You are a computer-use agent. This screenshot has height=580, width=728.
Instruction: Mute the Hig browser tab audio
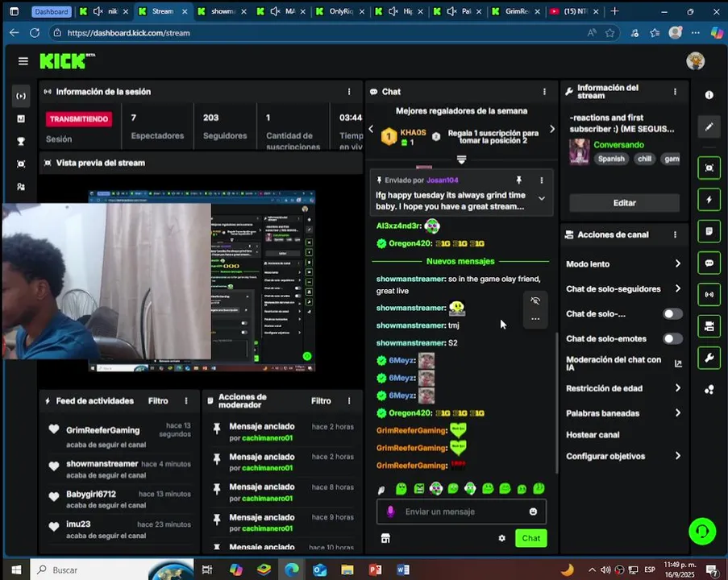[393, 11]
